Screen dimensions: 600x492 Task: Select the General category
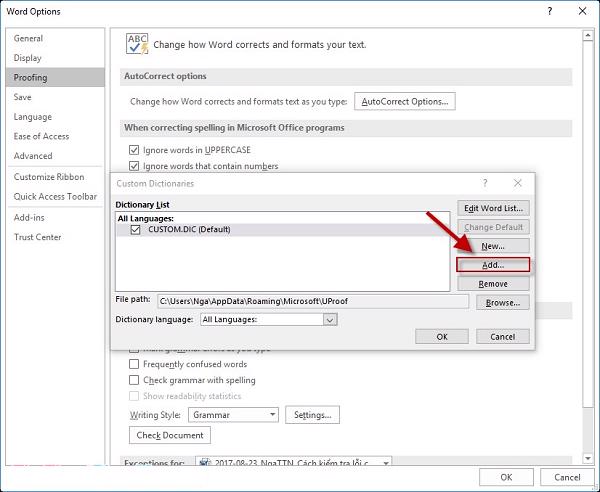(28, 38)
